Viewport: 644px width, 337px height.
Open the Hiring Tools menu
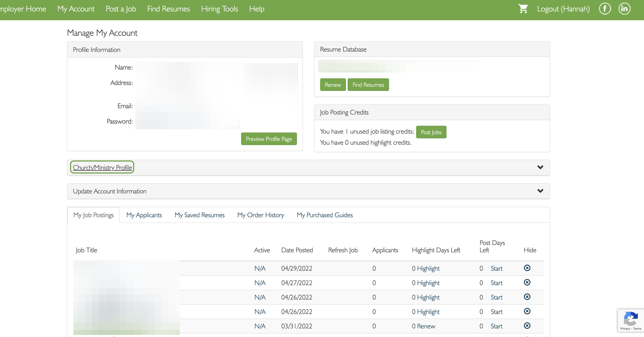(x=219, y=9)
